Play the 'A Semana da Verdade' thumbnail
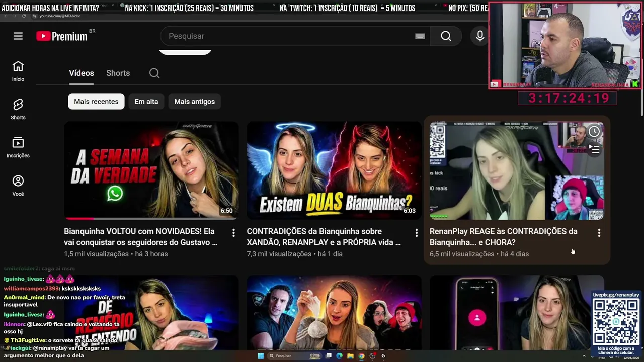This screenshot has height=362, width=644. pyautogui.click(x=151, y=170)
